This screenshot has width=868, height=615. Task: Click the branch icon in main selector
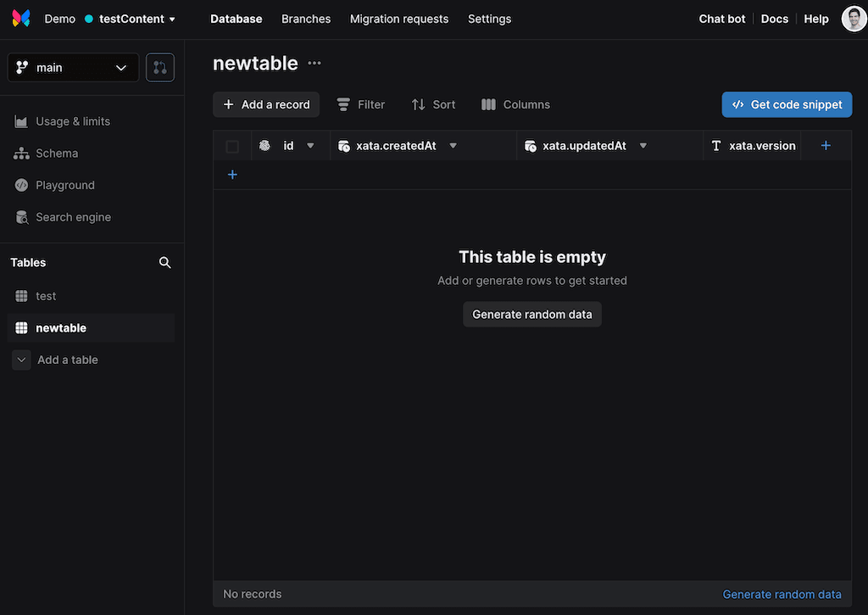tap(22, 68)
